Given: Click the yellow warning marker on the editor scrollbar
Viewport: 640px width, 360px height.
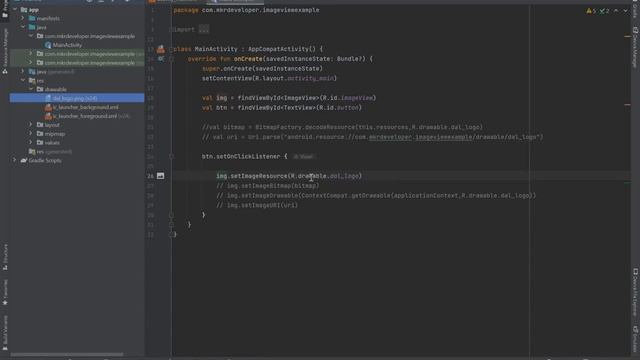Looking at the screenshot, I should click(x=627, y=37).
